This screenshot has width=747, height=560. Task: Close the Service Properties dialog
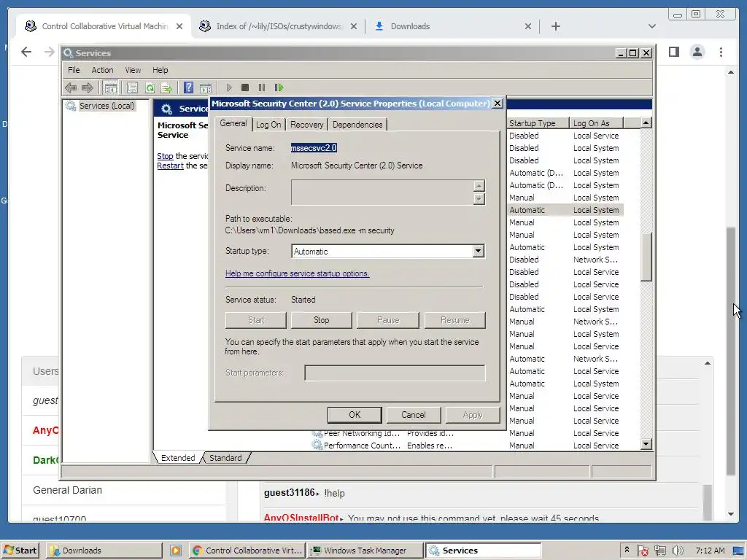[x=498, y=104]
